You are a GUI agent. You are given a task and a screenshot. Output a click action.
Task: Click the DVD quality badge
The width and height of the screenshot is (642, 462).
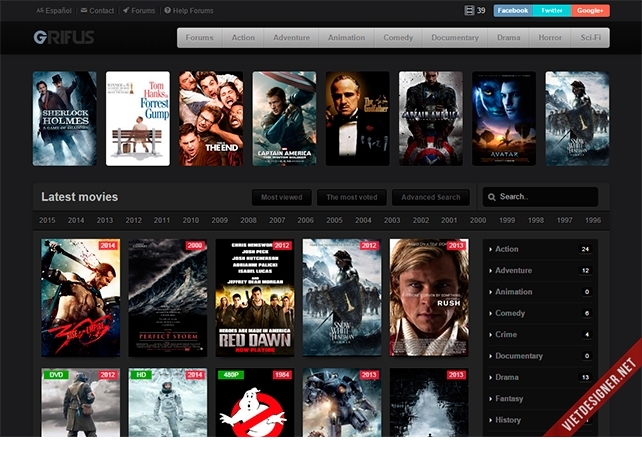click(56, 375)
